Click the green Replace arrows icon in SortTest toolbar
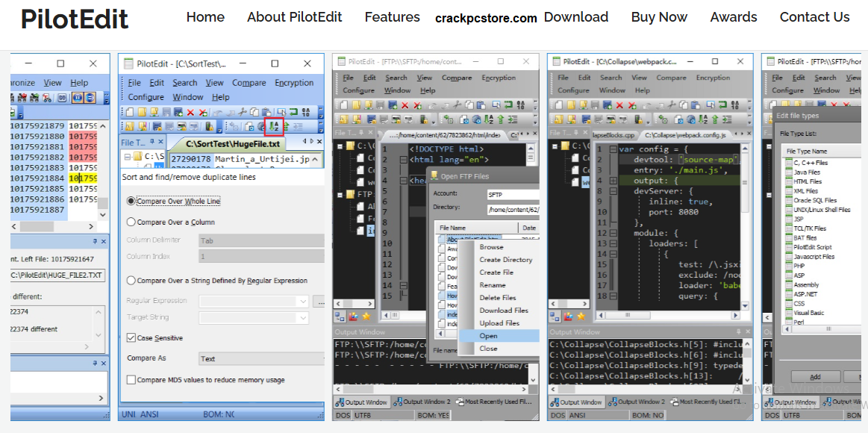This screenshot has height=433, width=868. click(x=293, y=113)
